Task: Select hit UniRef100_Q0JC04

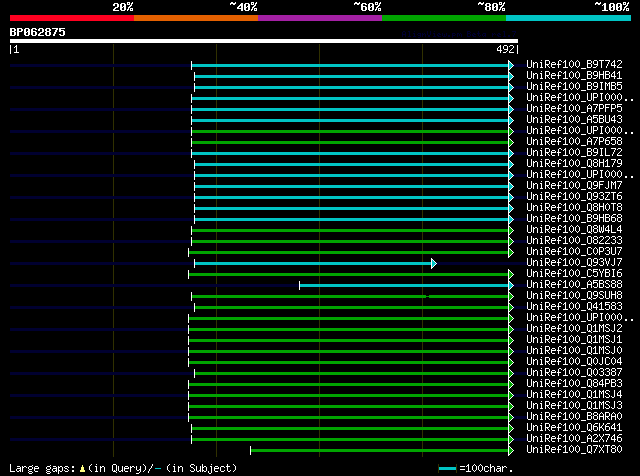Action: 574,362
